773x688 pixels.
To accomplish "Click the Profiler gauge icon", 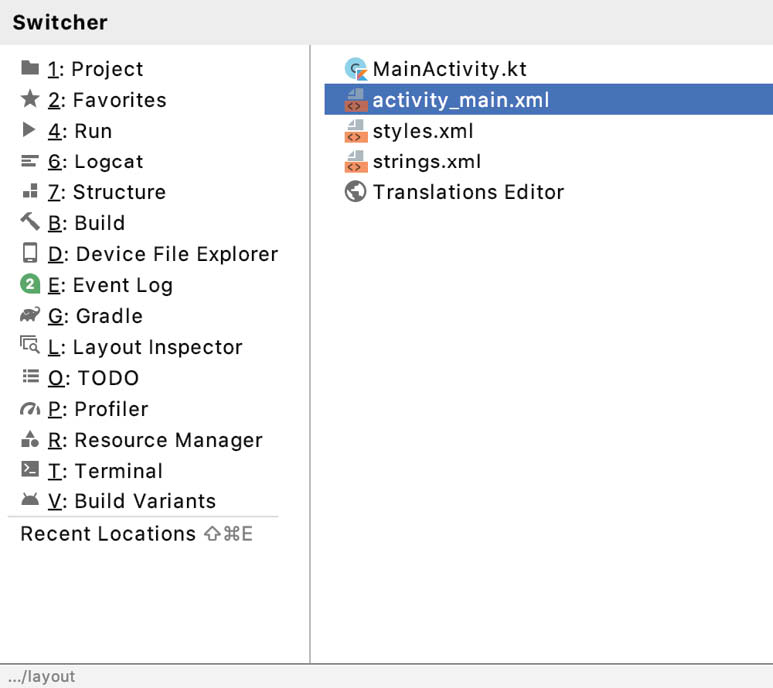I will click(x=30, y=409).
